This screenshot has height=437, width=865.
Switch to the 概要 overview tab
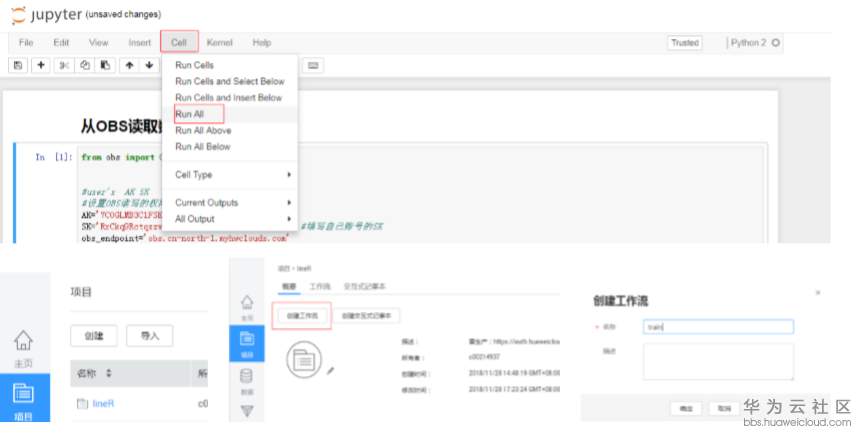point(289,286)
